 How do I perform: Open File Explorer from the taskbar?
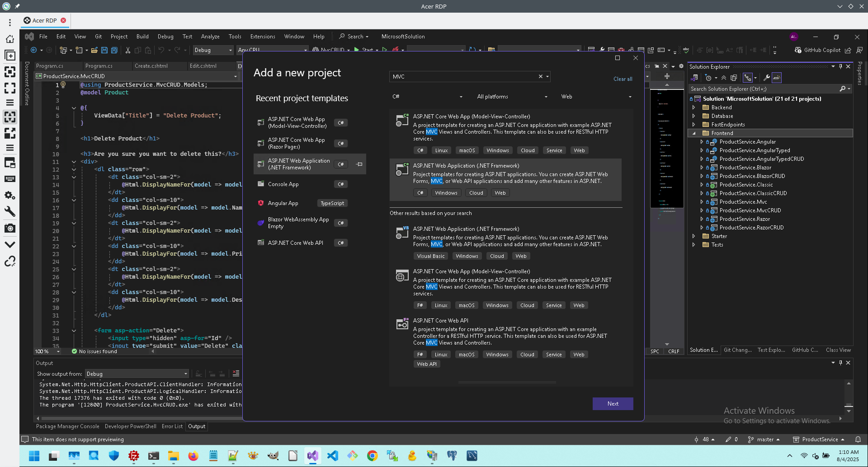pyautogui.click(x=173, y=456)
